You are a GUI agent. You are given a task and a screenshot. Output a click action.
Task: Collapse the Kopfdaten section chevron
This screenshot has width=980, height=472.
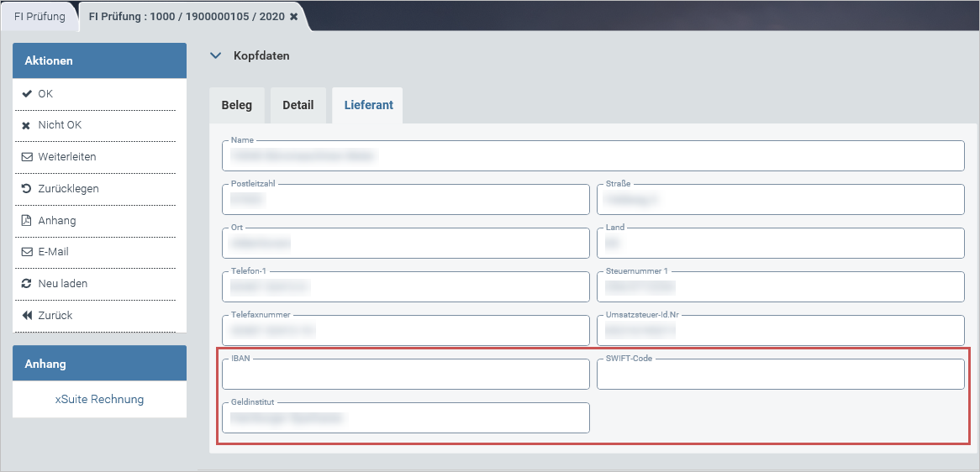click(x=216, y=56)
